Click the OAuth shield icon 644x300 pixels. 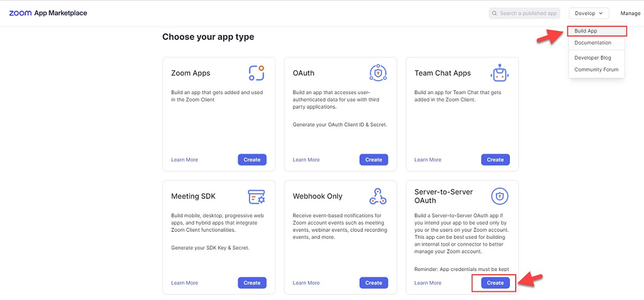click(x=378, y=73)
